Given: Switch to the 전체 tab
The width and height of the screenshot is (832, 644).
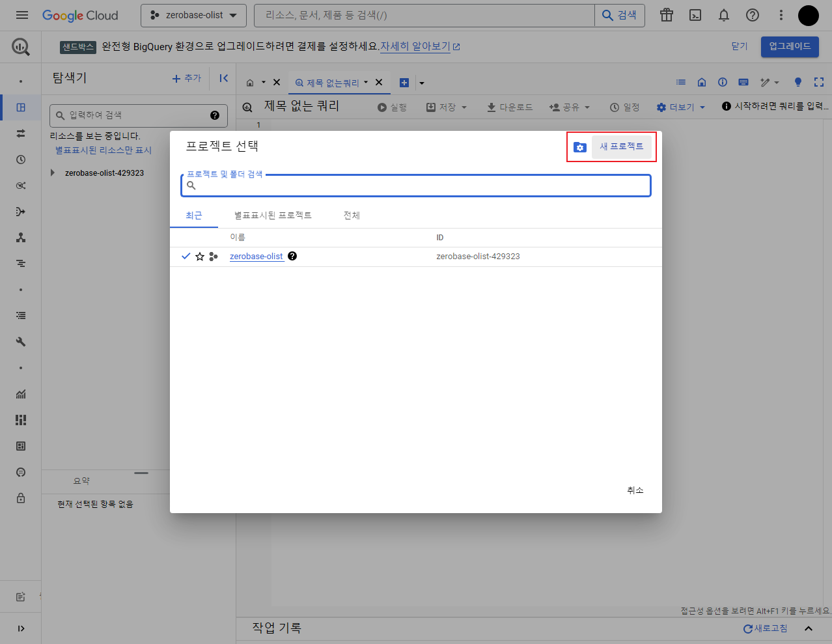Looking at the screenshot, I should [x=352, y=216].
